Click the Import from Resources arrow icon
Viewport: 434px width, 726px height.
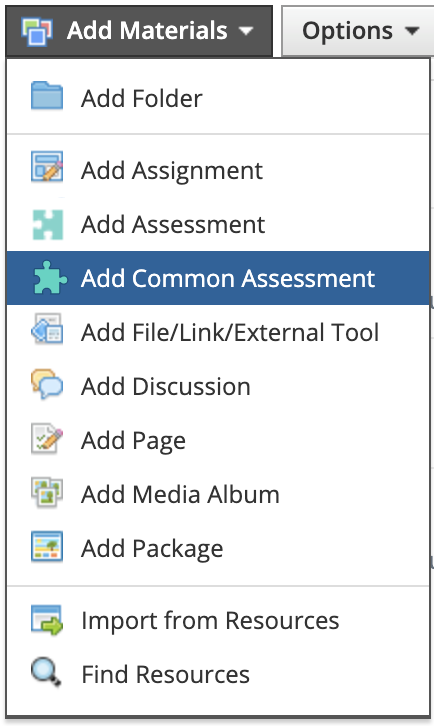47,620
